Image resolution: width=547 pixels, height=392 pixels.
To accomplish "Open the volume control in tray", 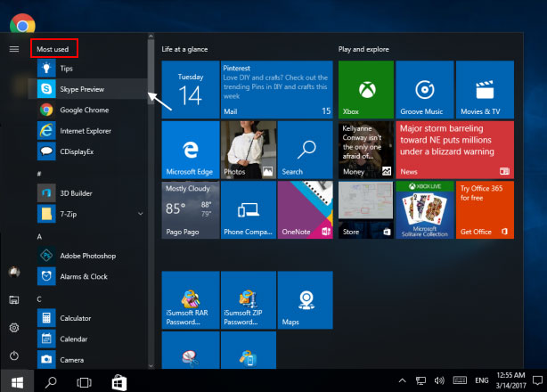I will point(439,380).
